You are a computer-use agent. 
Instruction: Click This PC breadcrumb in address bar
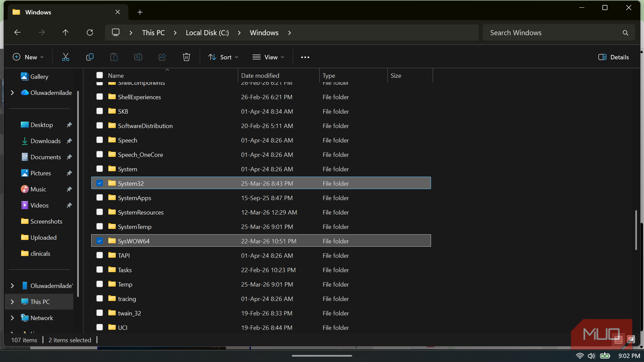pos(154,33)
